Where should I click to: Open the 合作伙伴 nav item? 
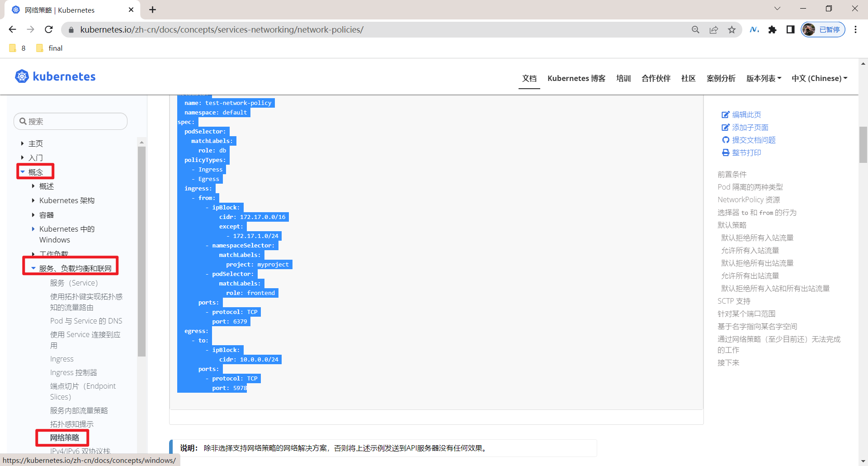pos(656,78)
